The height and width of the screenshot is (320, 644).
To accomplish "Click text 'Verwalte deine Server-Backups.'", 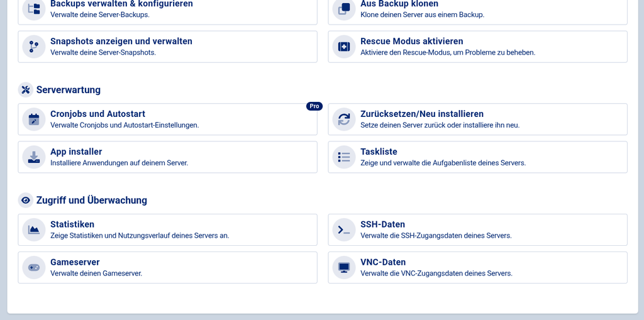I will pos(100,15).
